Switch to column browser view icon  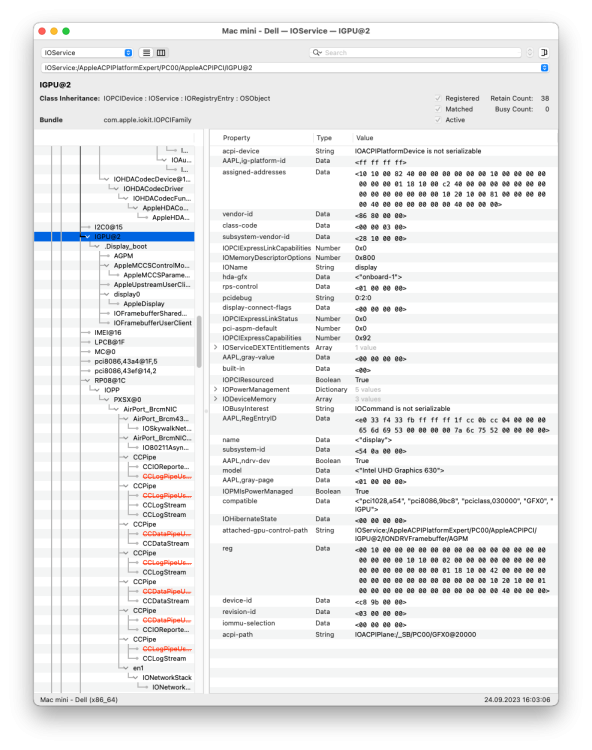point(161,53)
